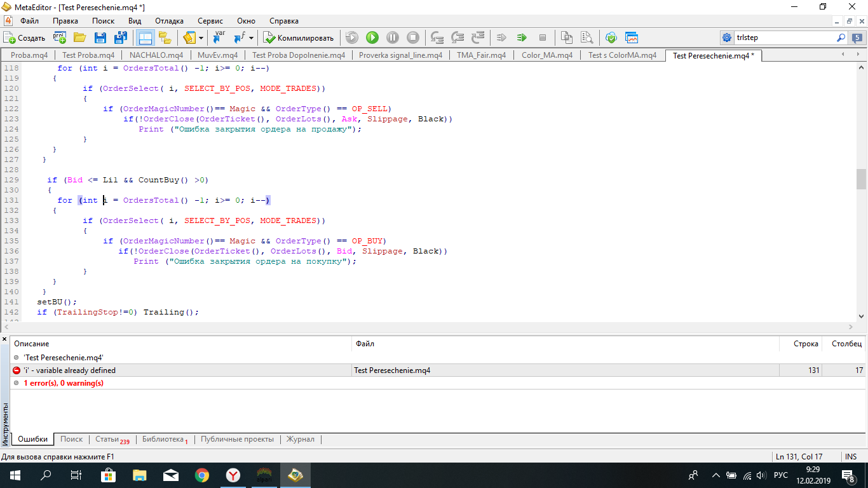Start debugging with the green play button

pyautogui.click(x=372, y=37)
